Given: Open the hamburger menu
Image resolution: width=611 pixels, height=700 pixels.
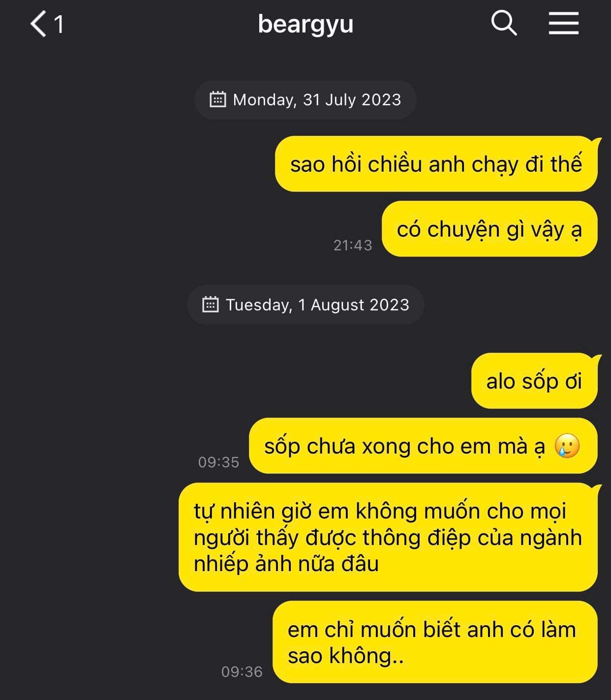Looking at the screenshot, I should (564, 23).
